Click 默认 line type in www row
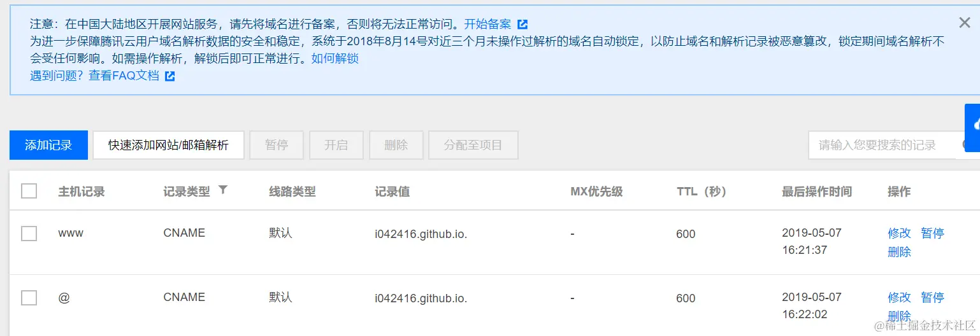The height and width of the screenshot is (336, 980). coord(280,233)
